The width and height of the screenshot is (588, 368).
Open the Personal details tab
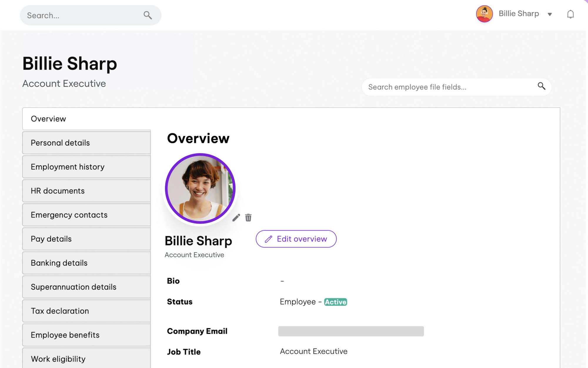coord(86,143)
